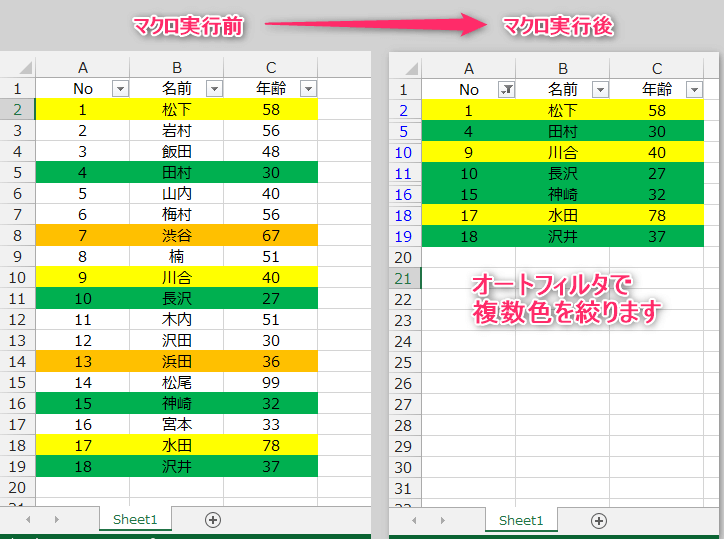Select filtered row 10 header in right sheet
The height and width of the screenshot is (539, 724).
click(404, 152)
